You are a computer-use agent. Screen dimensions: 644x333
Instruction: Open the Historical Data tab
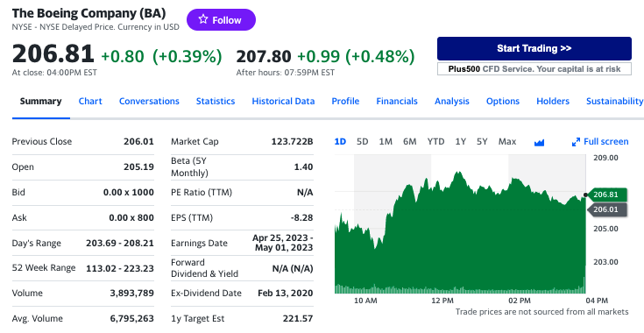click(283, 101)
